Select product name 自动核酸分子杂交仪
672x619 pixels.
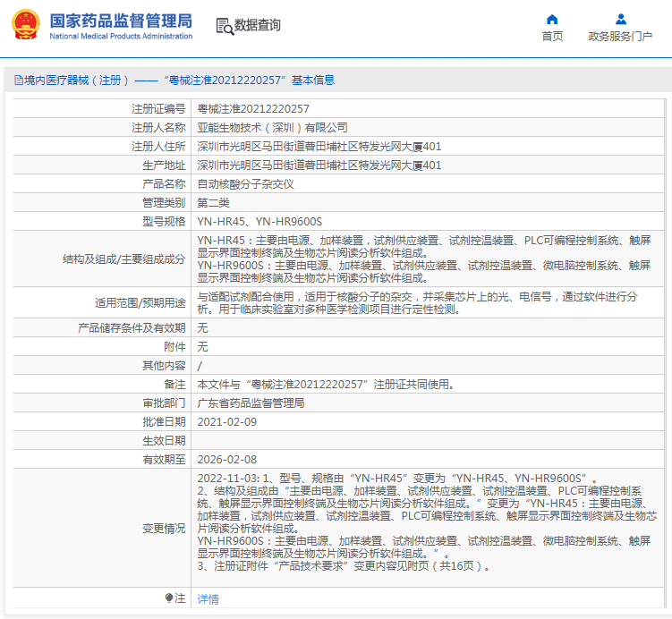pyautogui.click(x=245, y=184)
